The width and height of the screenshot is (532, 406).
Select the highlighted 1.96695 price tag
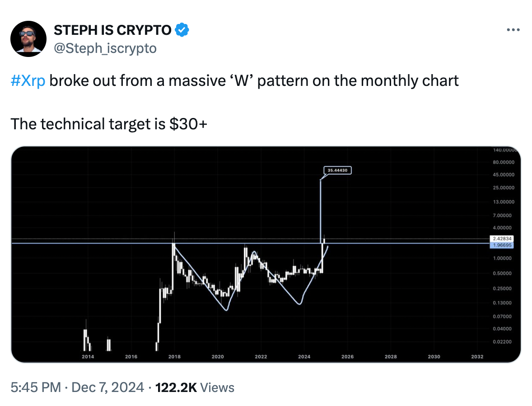(501, 245)
